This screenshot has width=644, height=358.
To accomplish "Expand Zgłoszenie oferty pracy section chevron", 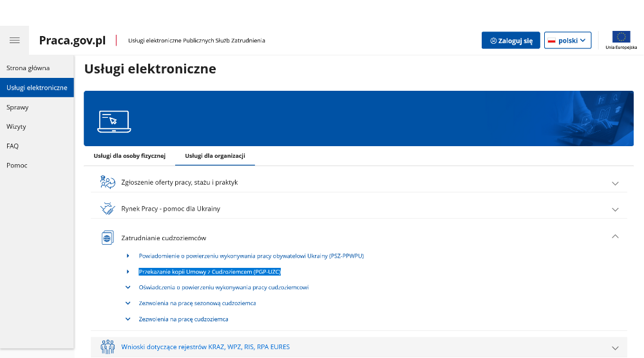I will coord(615,183).
